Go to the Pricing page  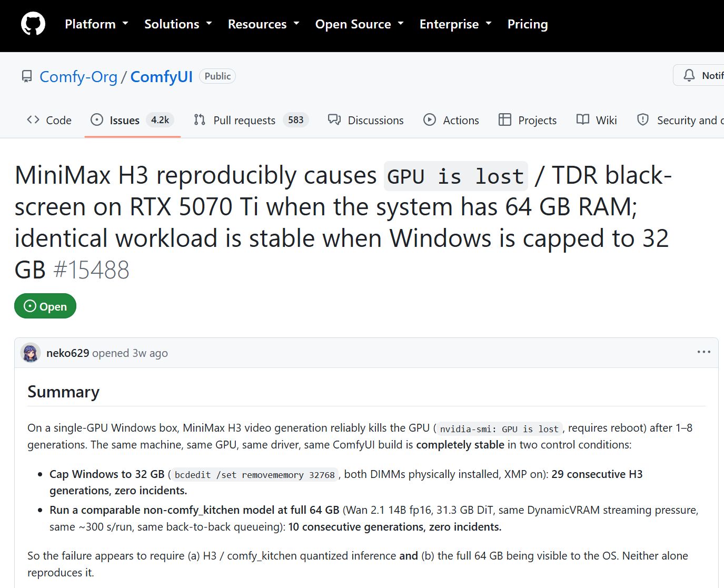(x=528, y=24)
